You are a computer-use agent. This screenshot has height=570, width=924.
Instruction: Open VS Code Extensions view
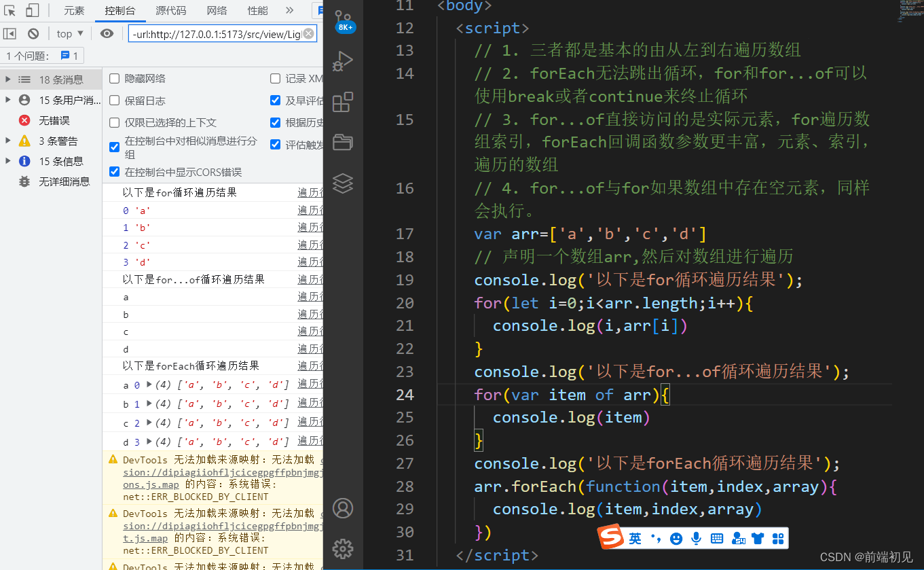click(343, 102)
